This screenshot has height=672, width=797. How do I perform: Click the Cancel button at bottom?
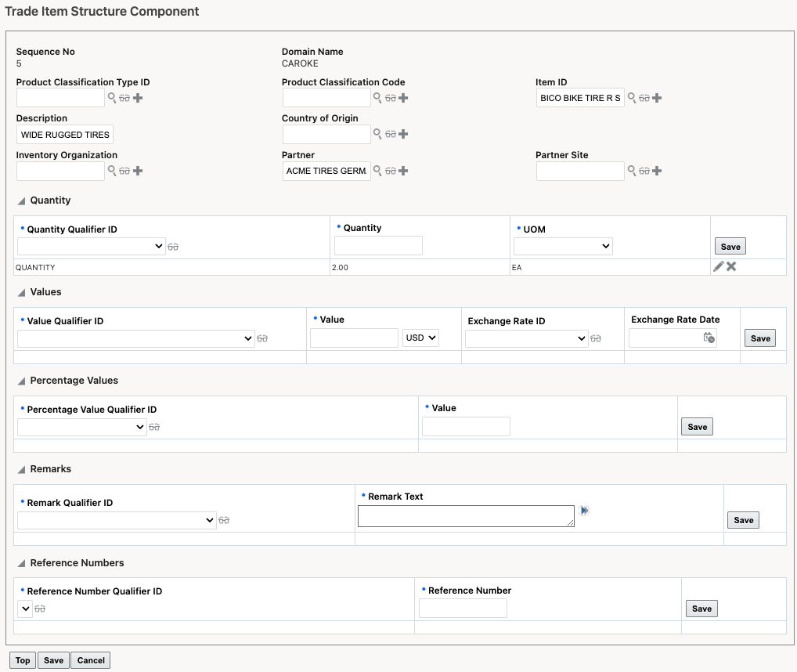[x=91, y=660]
